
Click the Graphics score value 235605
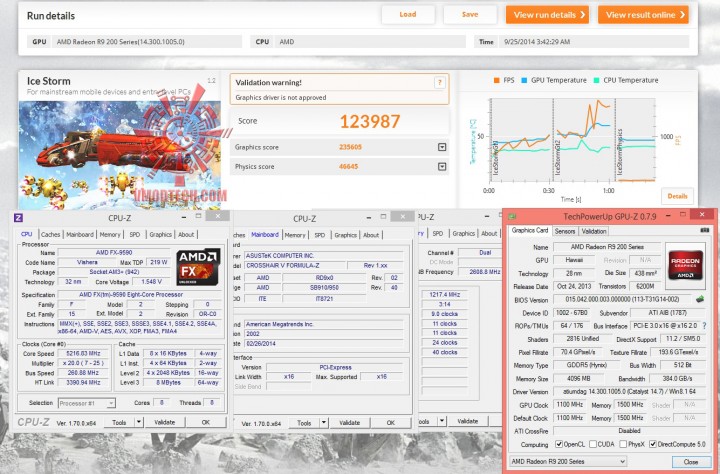[350, 147]
